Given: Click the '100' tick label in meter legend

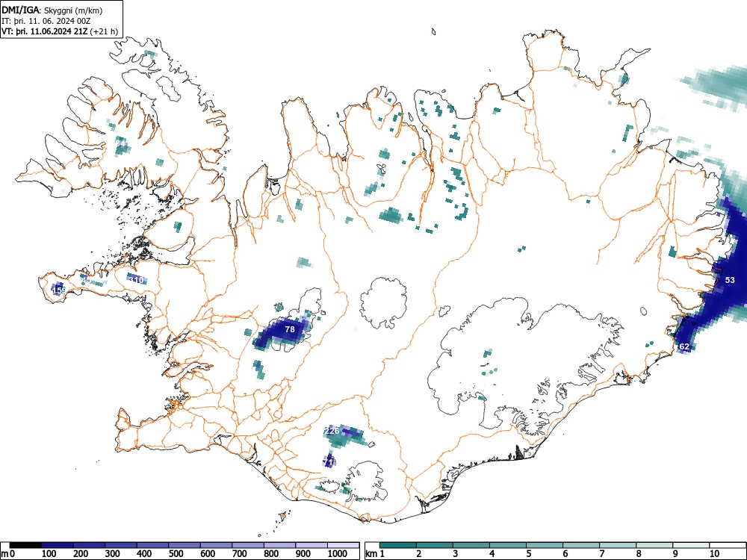Looking at the screenshot, I should click(x=49, y=554).
